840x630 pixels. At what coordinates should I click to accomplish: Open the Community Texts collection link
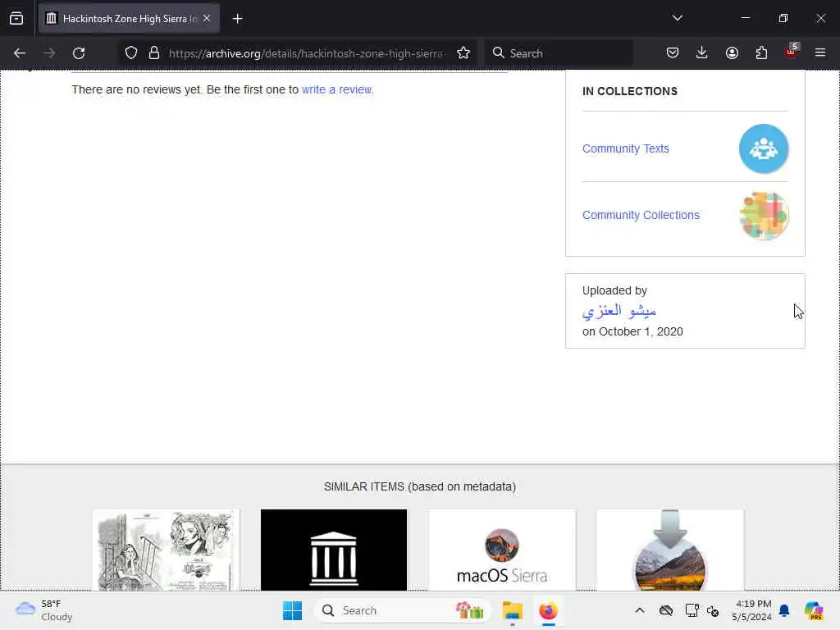626,148
